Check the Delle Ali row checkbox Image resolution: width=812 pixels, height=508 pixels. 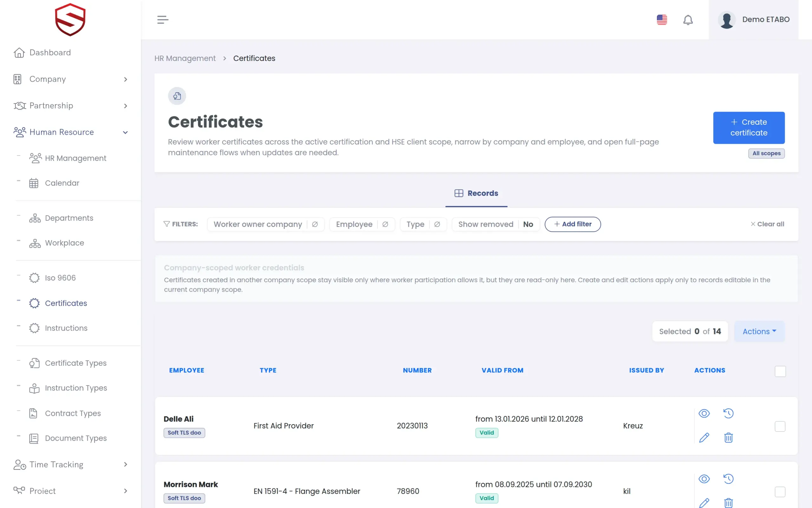click(x=780, y=426)
